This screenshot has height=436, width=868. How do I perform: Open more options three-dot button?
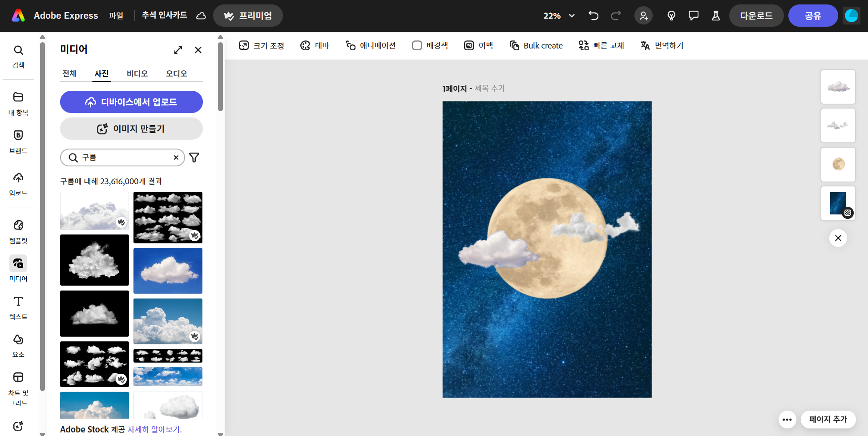(x=787, y=419)
